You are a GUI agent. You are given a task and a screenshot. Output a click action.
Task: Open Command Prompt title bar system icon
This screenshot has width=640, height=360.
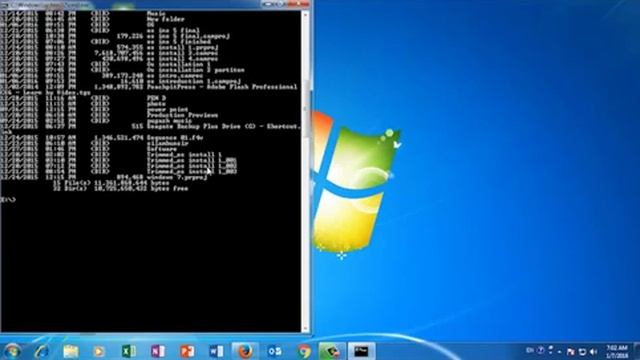point(4,5)
